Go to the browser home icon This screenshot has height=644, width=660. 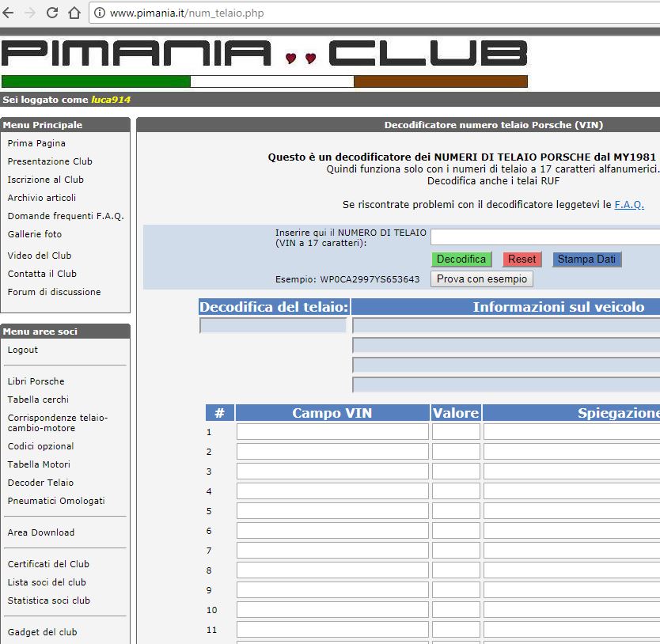pos(74,13)
